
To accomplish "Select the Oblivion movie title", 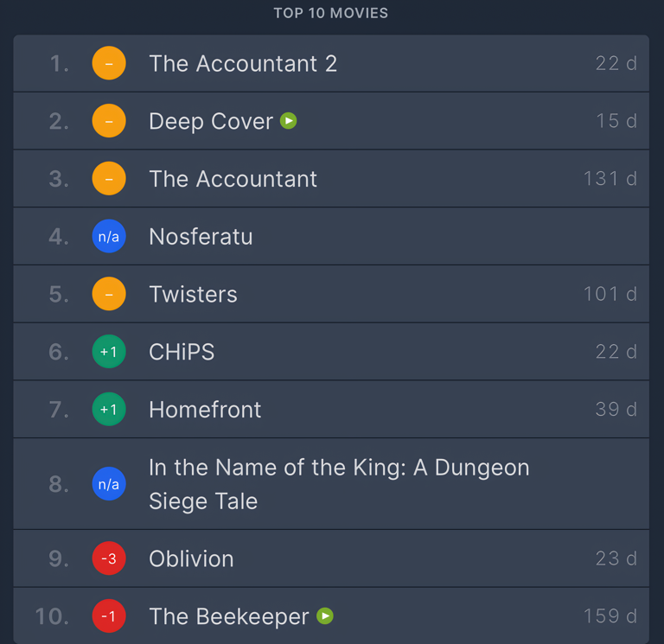I will point(191,559).
